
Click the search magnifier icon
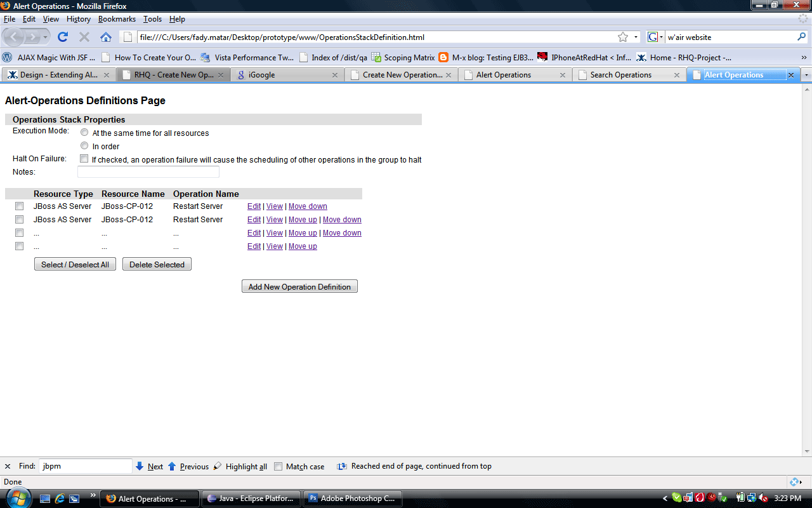click(801, 37)
